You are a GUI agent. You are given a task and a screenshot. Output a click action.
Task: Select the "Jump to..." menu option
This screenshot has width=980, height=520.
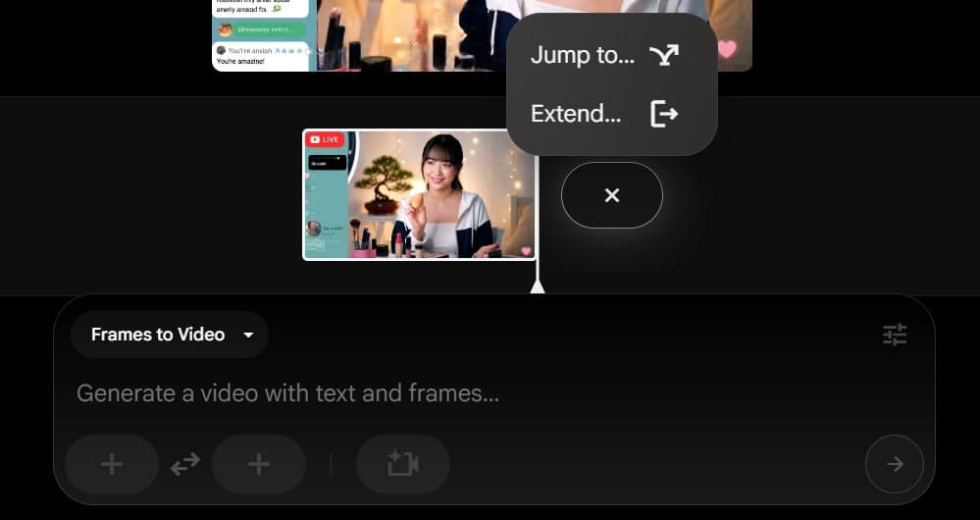coord(582,55)
